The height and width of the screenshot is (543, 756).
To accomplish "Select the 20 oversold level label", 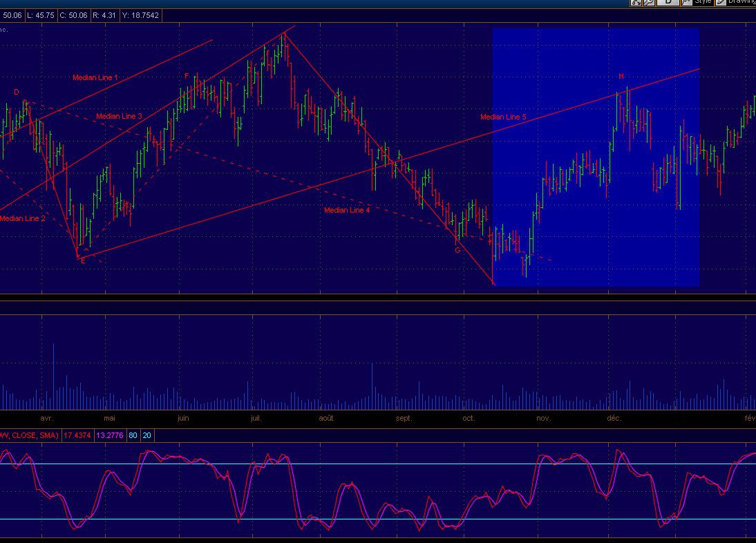I will click(147, 435).
